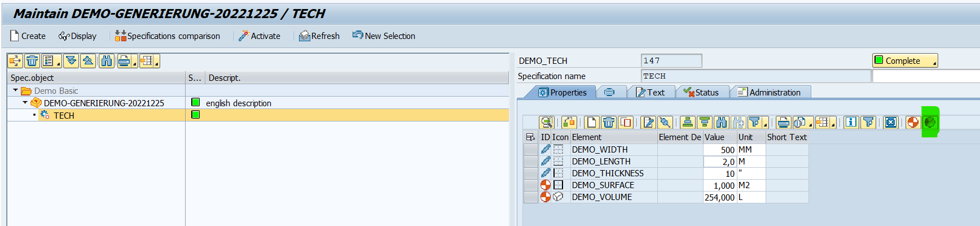Click the collapse all nodes icon in the tree toolbar
Viewport: 980px width, 226px height.
[88, 61]
